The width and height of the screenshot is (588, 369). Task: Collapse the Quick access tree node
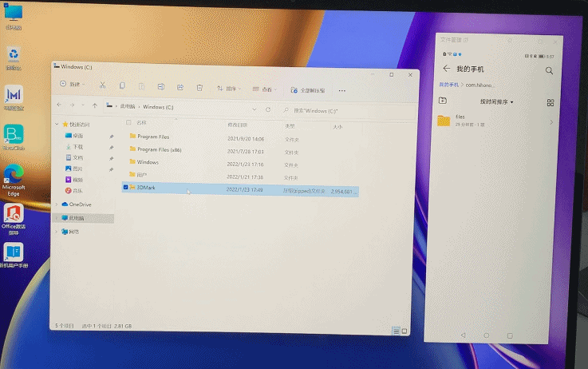57,124
